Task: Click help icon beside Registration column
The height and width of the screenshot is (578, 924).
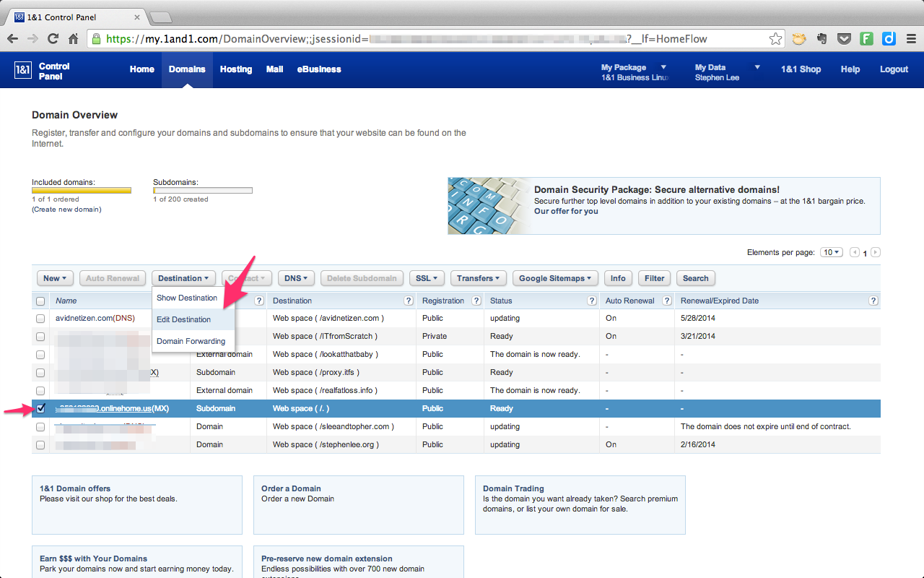Action: tap(476, 301)
